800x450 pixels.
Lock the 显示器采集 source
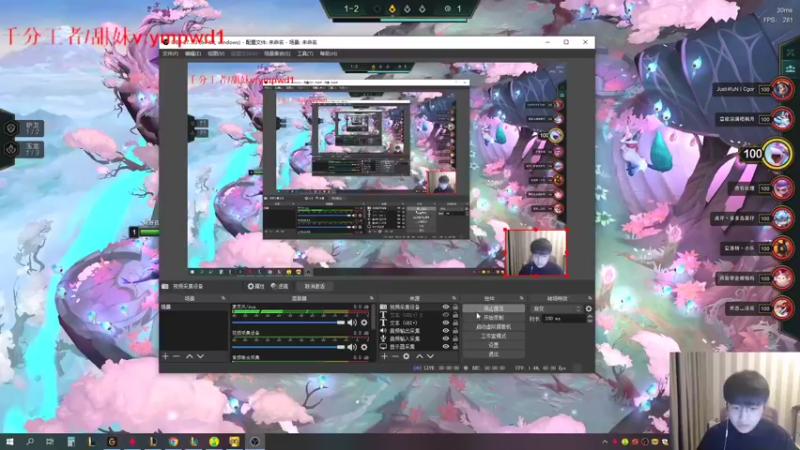[x=455, y=346]
